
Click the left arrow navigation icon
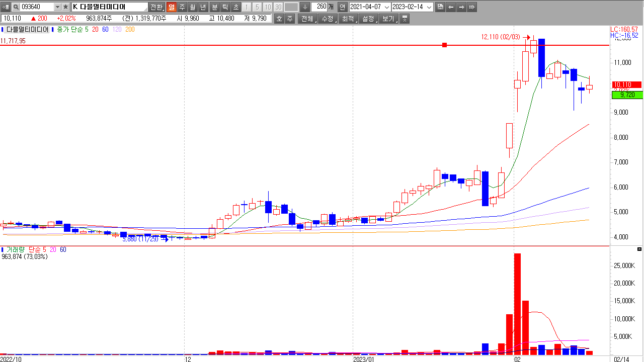(x=451, y=7)
